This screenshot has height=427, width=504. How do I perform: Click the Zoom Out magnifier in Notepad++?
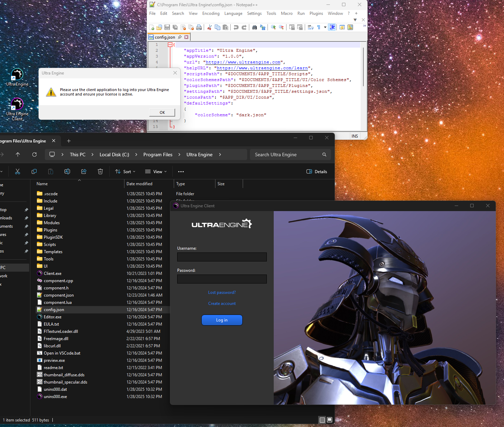[281, 27]
